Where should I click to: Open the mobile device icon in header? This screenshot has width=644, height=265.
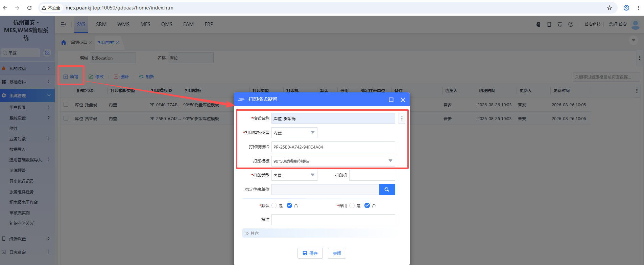[x=549, y=24]
